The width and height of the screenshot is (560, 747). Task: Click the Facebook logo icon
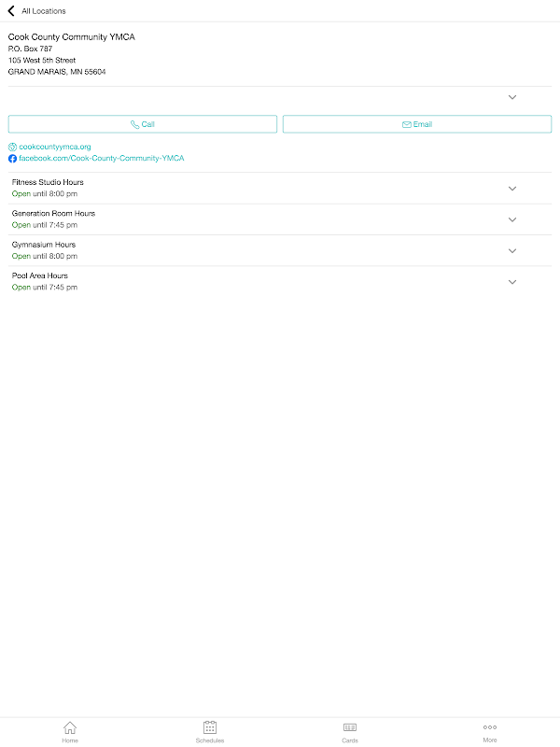pos(12,158)
